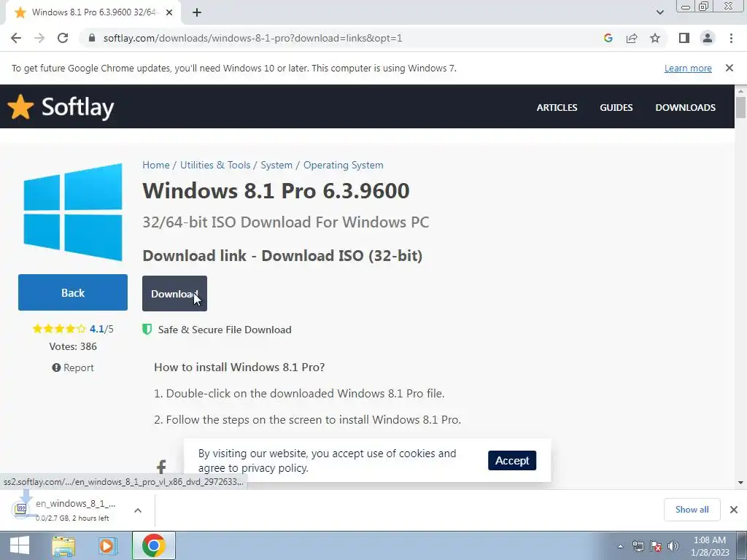Click the 'Windows 8.1 Pro 6.3.9600' heading
The height and width of the screenshot is (560, 747).
(276, 190)
